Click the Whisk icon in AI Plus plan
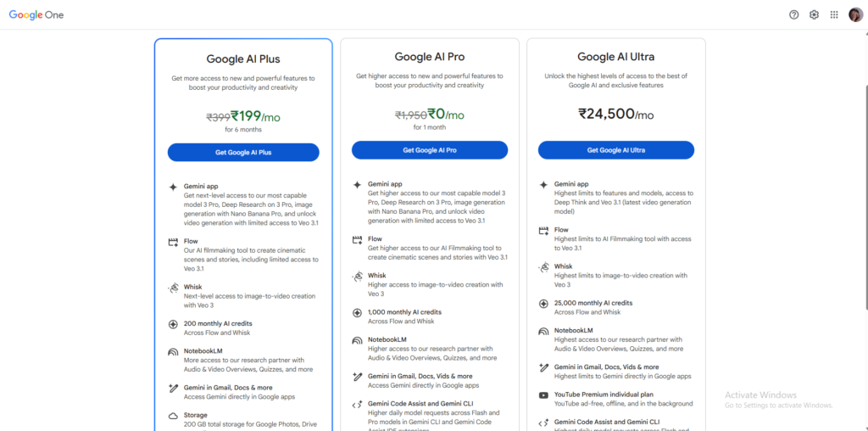This screenshot has width=868, height=431. [173, 288]
